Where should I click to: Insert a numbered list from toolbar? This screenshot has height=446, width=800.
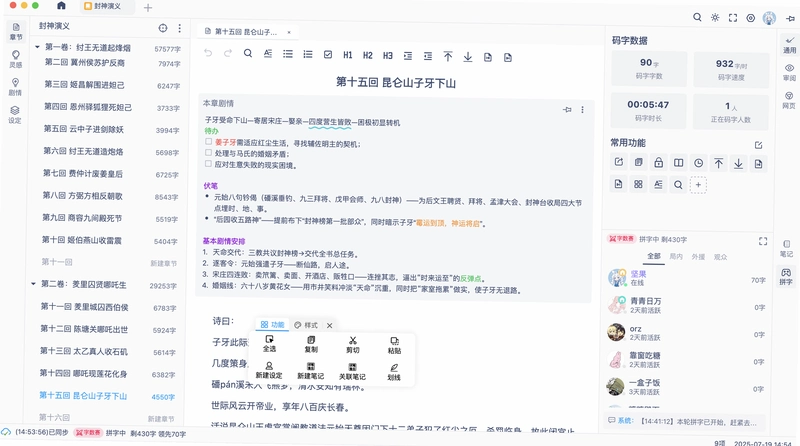tap(308, 54)
